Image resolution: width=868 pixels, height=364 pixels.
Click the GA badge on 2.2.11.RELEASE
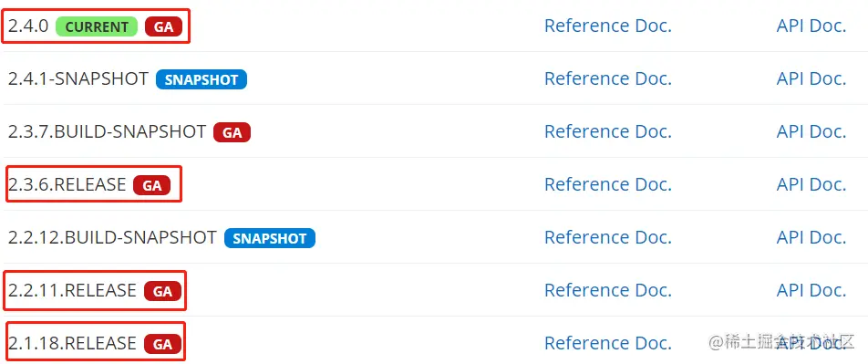click(162, 291)
